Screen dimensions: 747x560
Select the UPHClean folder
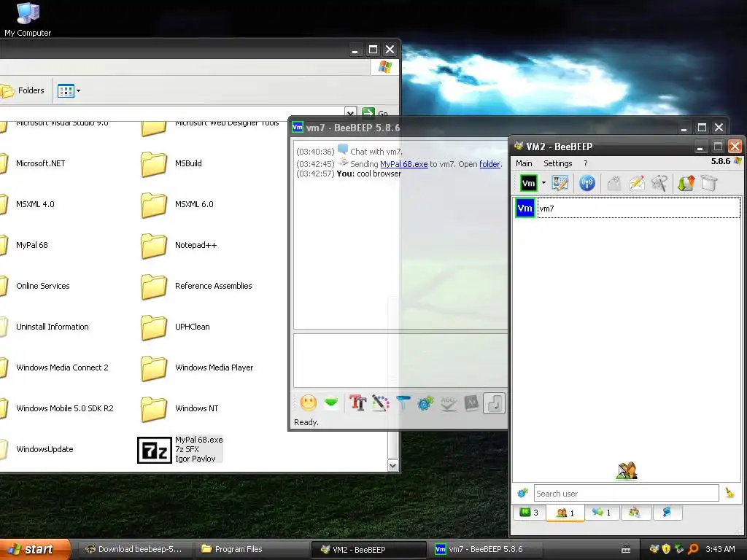coord(176,327)
